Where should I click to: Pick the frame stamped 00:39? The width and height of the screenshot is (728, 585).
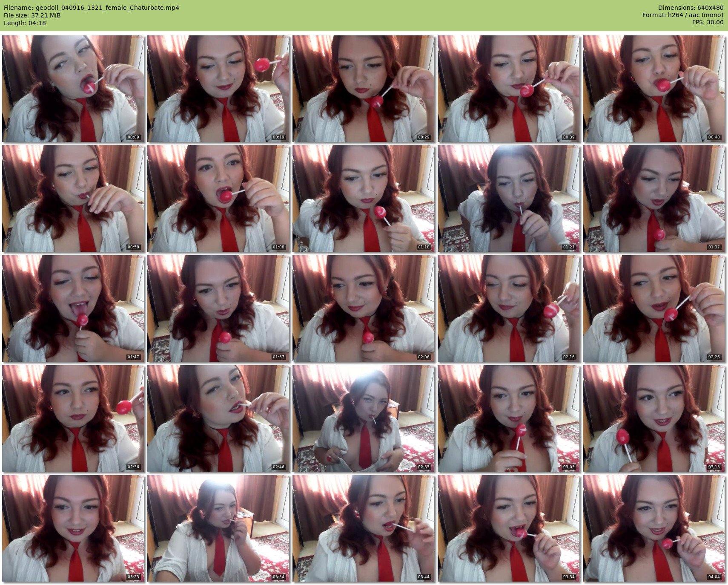point(509,89)
